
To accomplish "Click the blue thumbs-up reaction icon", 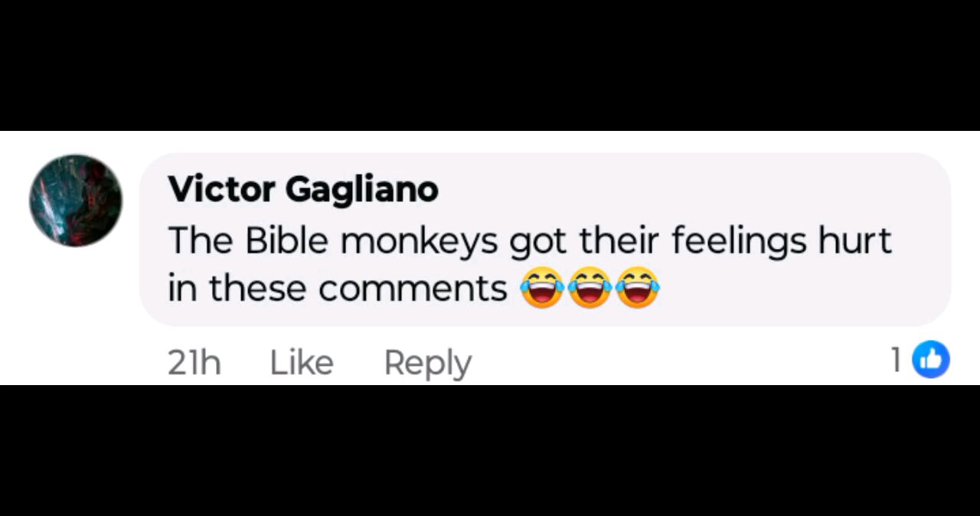I will 931,360.
